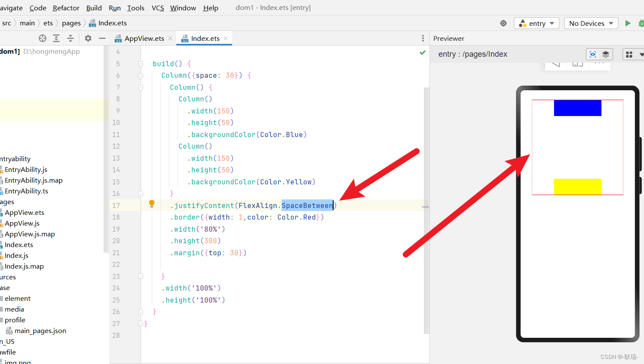Click the purple change marker beside line 17

point(425,207)
